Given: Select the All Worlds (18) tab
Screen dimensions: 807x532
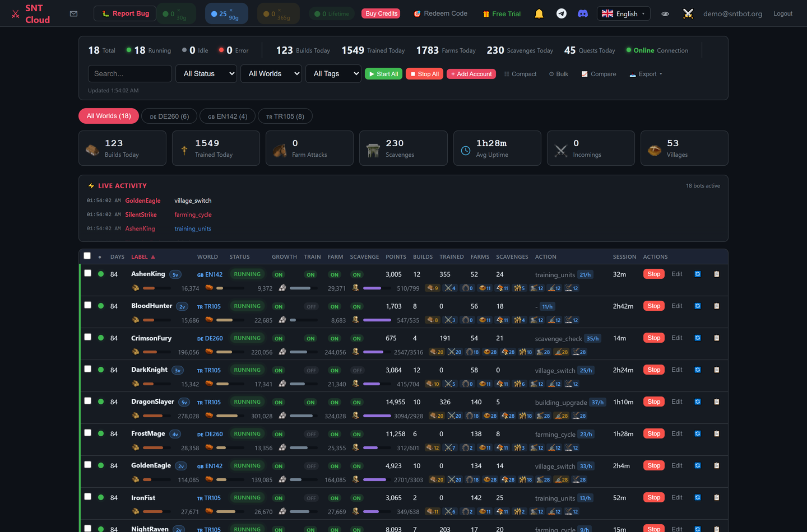Looking at the screenshot, I should coord(109,116).
